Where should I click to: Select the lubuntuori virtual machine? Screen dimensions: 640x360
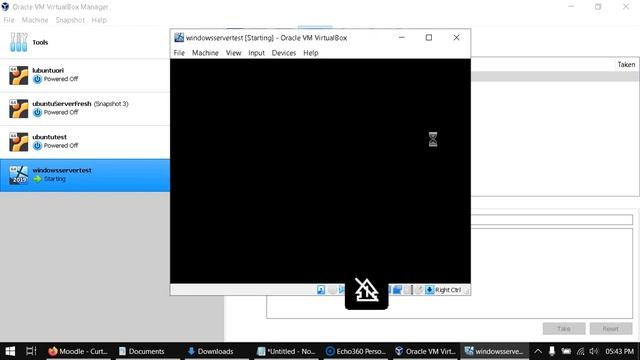click(x=84, y=75)
